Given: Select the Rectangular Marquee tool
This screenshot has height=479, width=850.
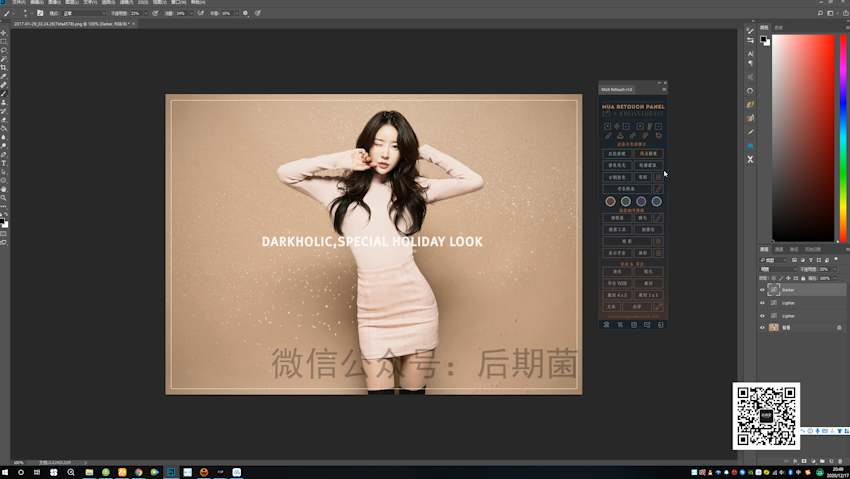Looking at the screenshot, I should pos(4,42).
